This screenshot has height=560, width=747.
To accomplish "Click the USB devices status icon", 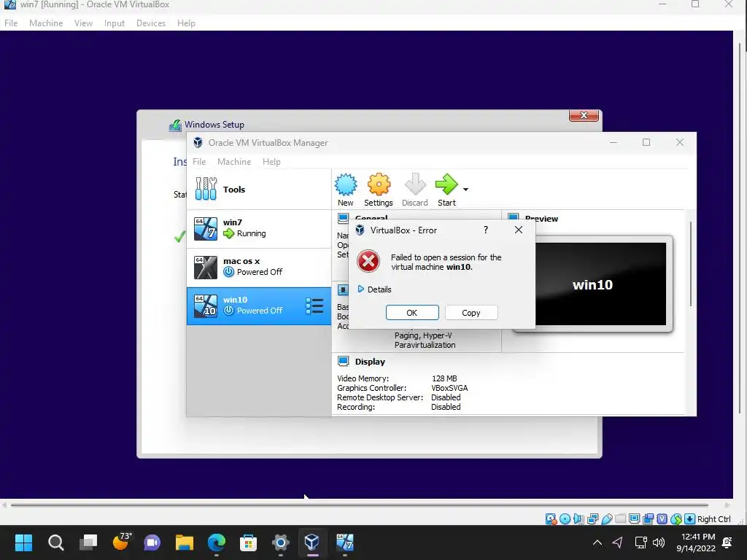I will [x=606, y=519].
